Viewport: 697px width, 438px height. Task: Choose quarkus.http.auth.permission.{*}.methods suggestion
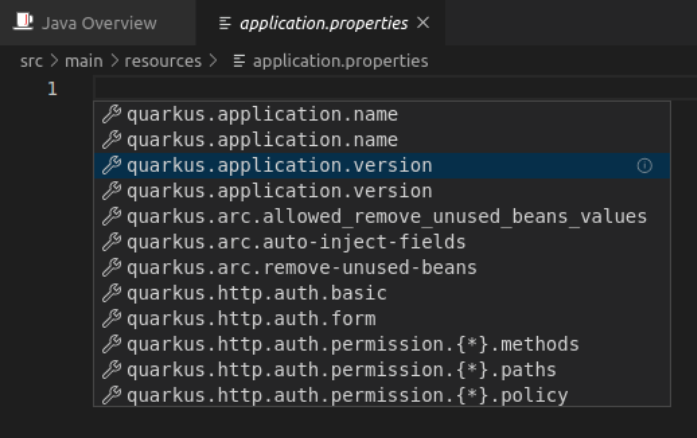[382, 344]
